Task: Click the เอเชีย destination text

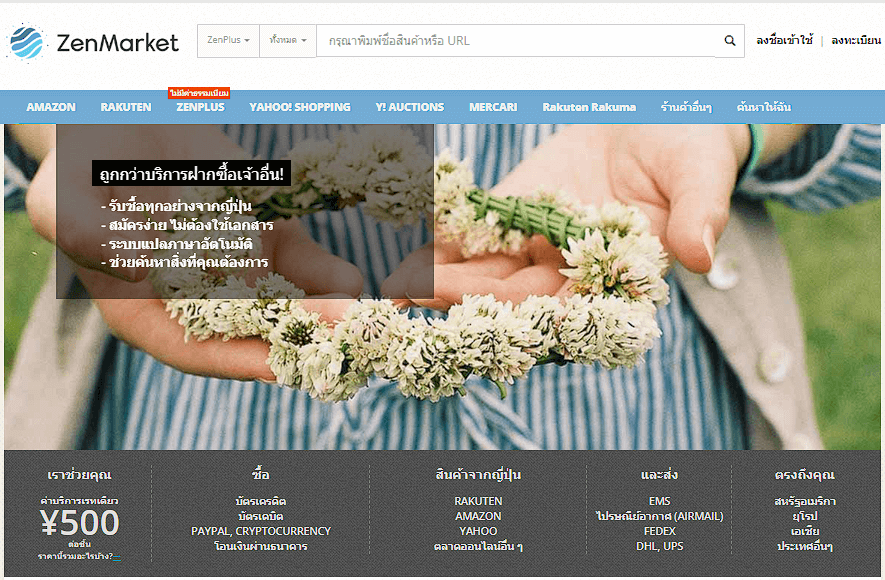Action: coord(804,531)
